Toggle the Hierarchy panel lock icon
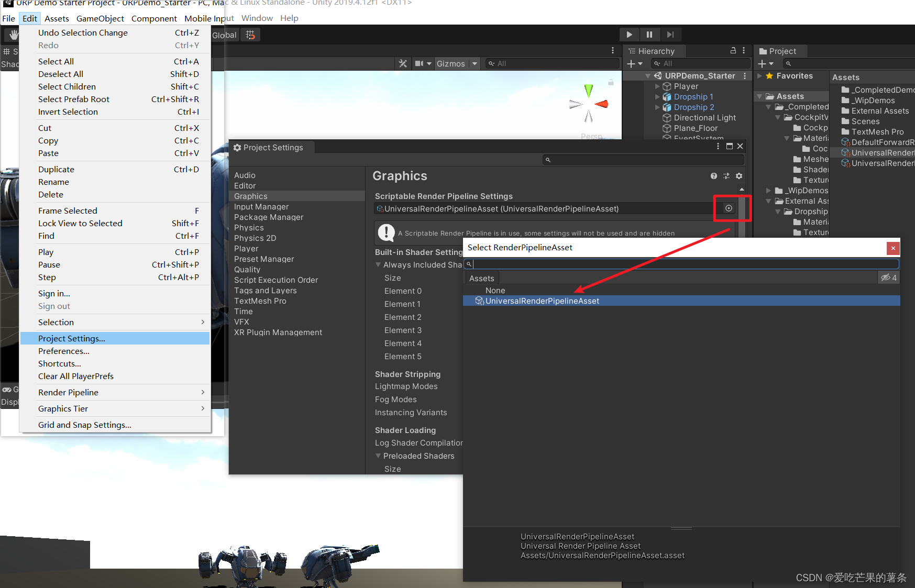The width and height of the screenshot is (915, 588). coord(733,50)
